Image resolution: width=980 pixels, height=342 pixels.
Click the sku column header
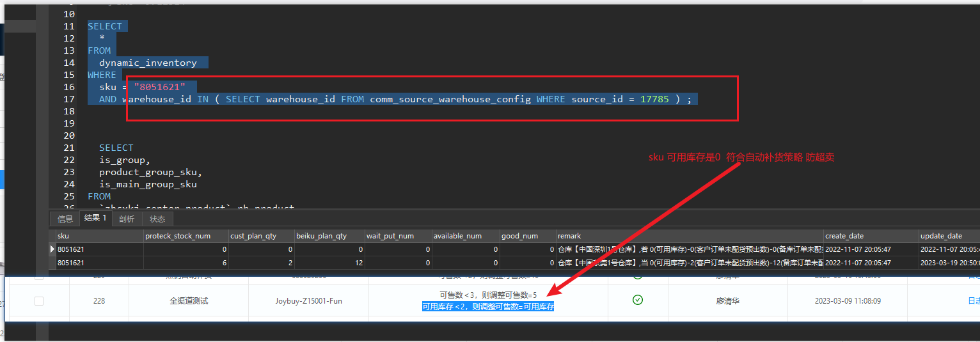[100, 236]
